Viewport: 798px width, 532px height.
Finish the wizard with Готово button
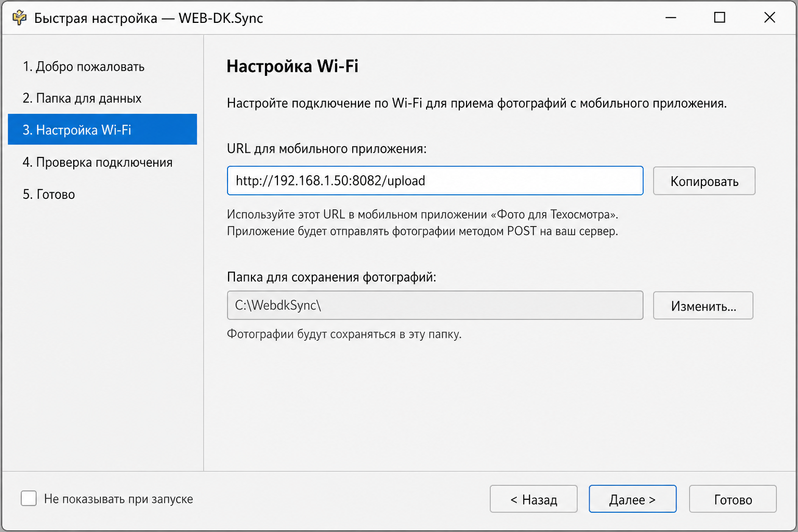[733, 499]
